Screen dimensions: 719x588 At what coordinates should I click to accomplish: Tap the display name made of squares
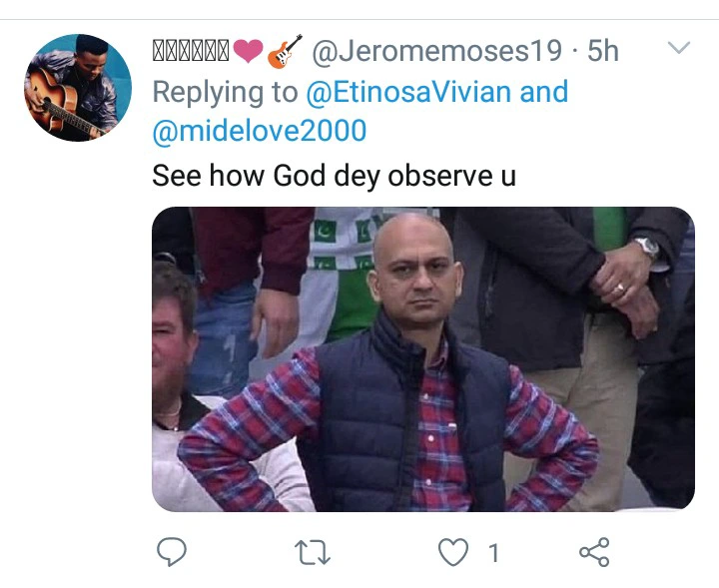click(x=192, y=50)
